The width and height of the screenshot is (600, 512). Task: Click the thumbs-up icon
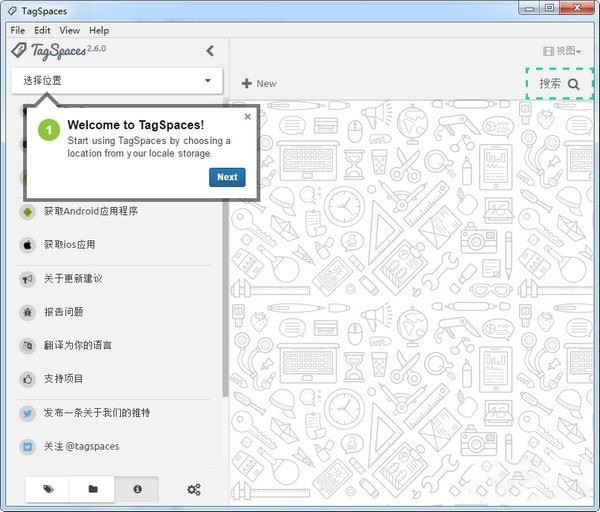point(28,379)
